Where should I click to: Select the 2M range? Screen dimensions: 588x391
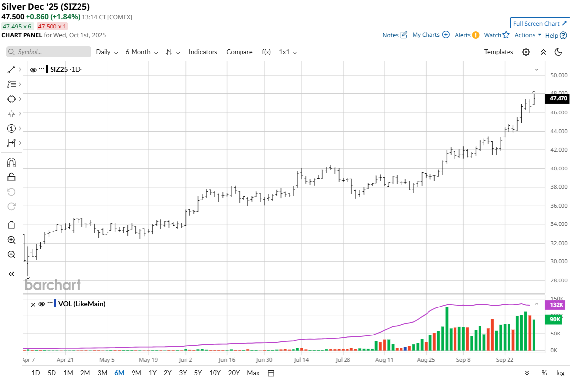coord(85,373)
